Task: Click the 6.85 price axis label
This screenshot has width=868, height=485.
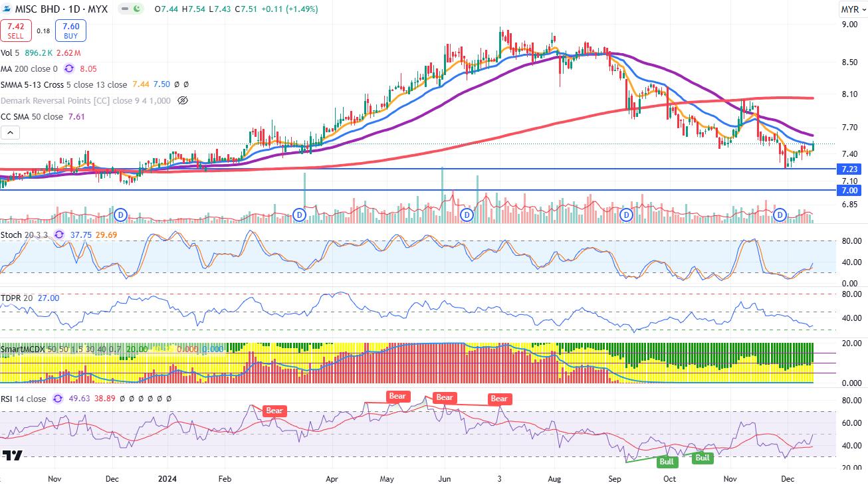Action: tap(850, 205)
